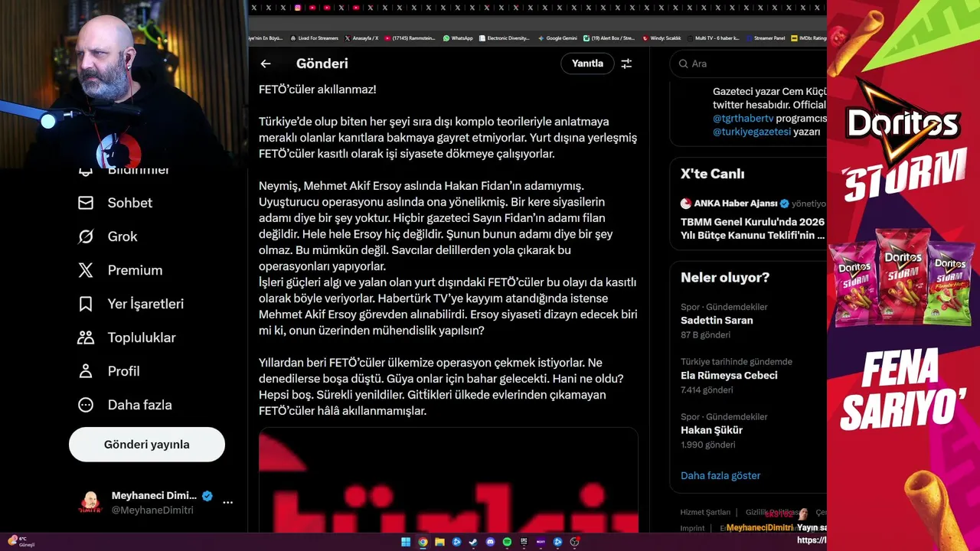The height and width of the screenshot is (551, 980).
Task: Click the X'te Canlı heading
Action: pos(712,174)
